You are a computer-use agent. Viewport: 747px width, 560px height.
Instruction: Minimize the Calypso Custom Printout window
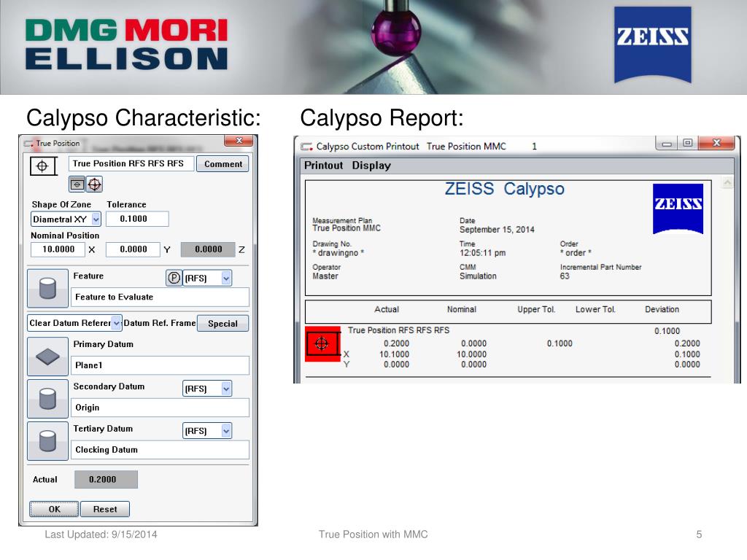coord(667,144)
